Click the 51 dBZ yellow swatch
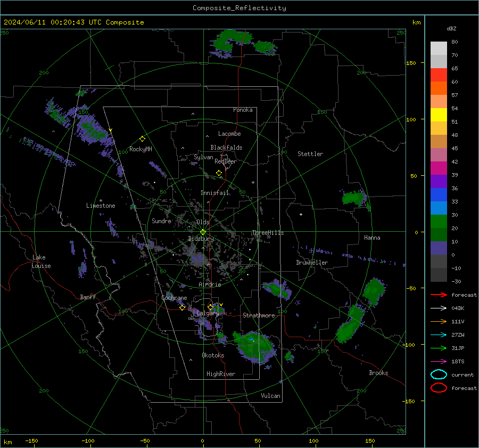The width and height of the screenshot is (479, 448). pyautogui.click(x=439, y=115)
